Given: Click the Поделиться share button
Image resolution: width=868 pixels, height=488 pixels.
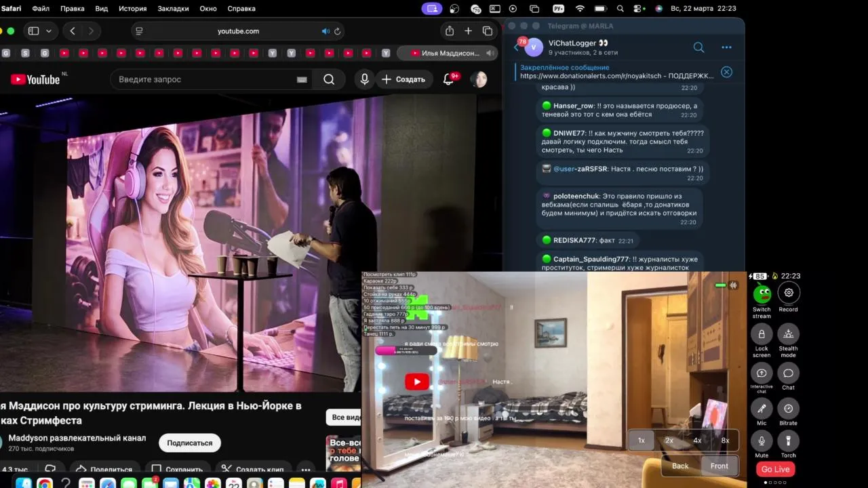Looking at the screenshot, I should (104, 469).
